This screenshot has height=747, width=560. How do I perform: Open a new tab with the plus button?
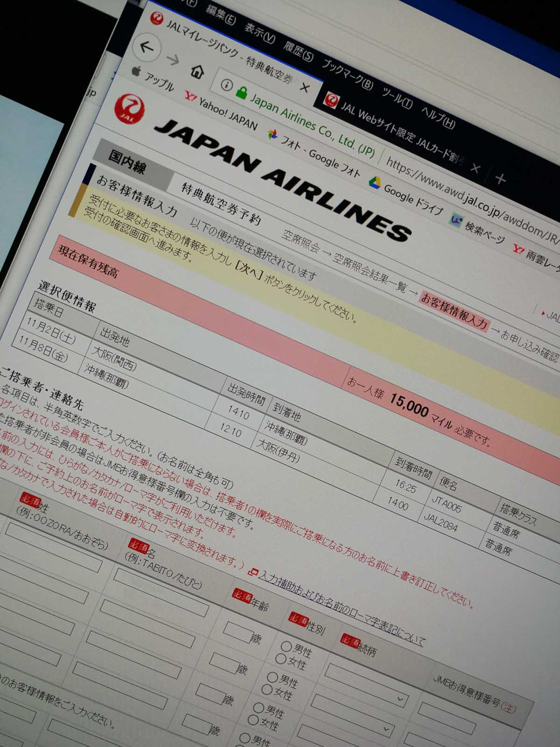tap(500, 179)
